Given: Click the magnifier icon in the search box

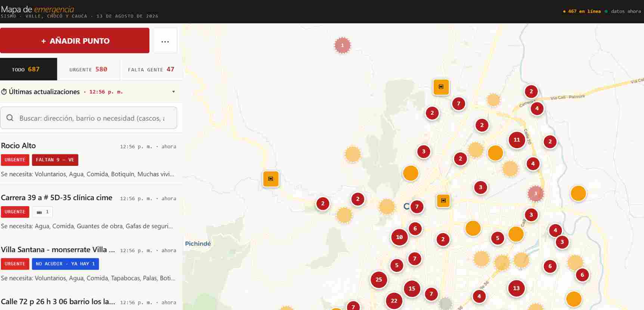Looking at the screenshot, I should [x=10, y=118].
